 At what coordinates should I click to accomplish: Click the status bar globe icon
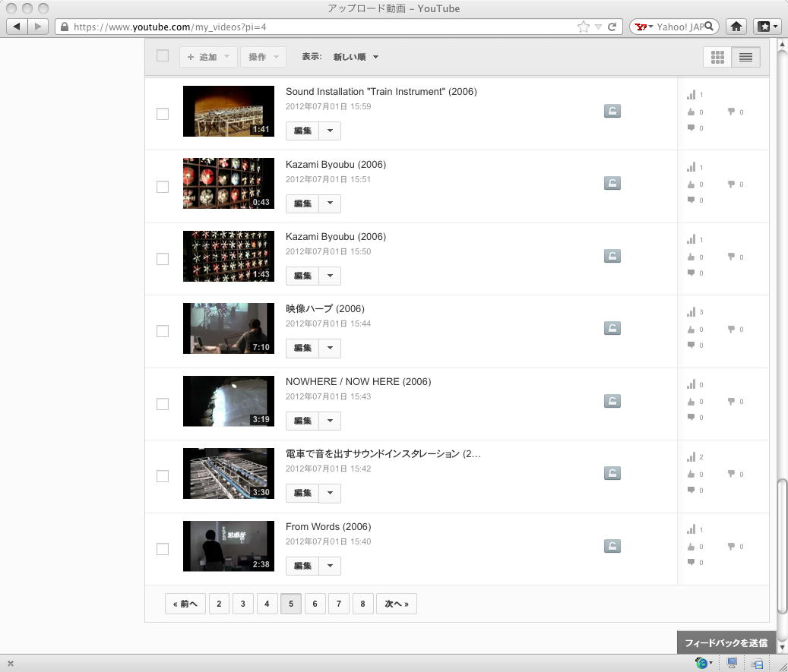(701, 663)
